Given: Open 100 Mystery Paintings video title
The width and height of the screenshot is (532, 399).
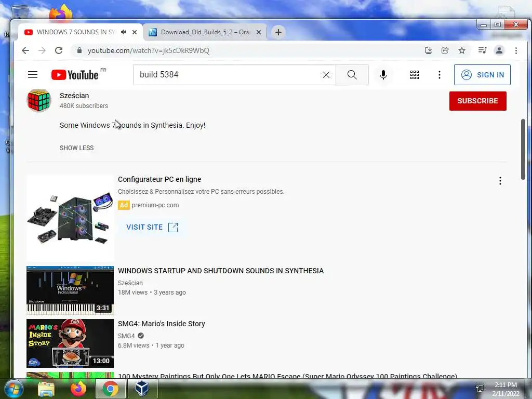Looking at the screenshot, I should pos(287,376).
